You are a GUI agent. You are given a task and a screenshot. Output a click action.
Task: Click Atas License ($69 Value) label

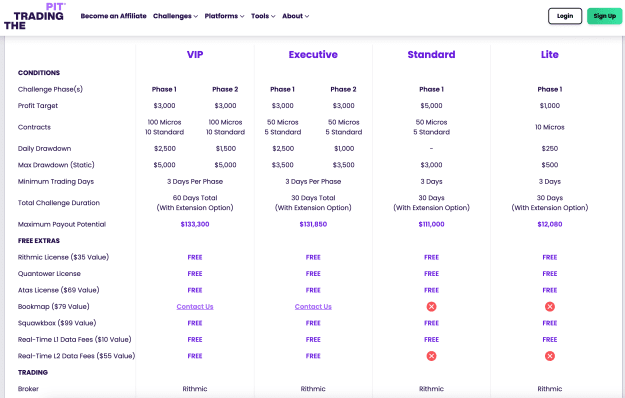[59, 290]
